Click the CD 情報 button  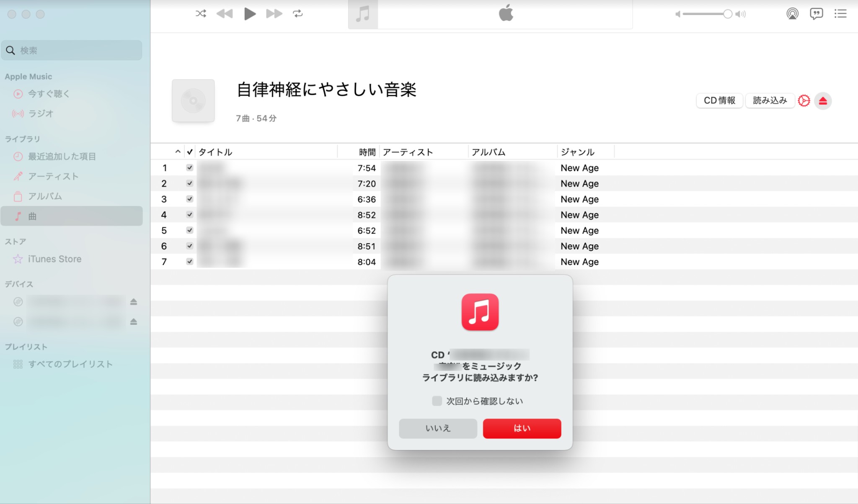[x=719, y=100]
